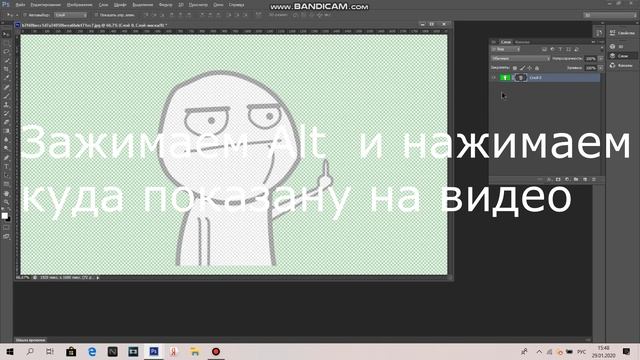Open the history panel dock icon
The height and width of the screenshot is (360, 640).
[x=599, y=33]
